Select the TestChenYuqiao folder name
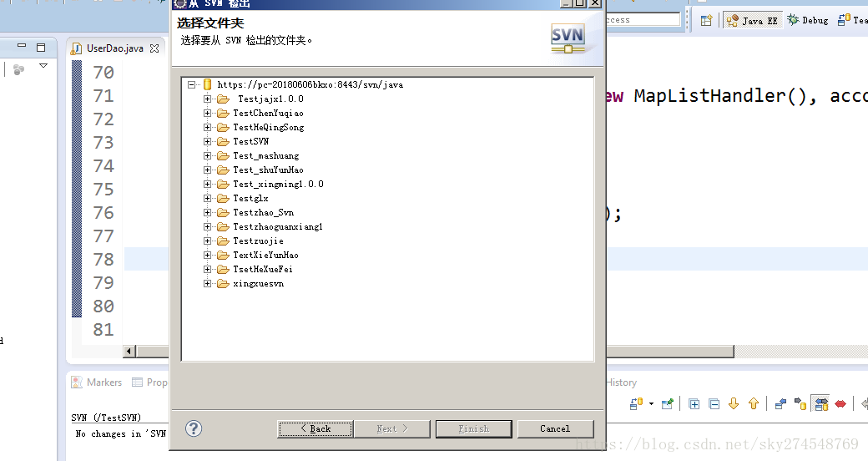Image resolution: width=868 pixels, height=461 pixels. tap(268, 113)
